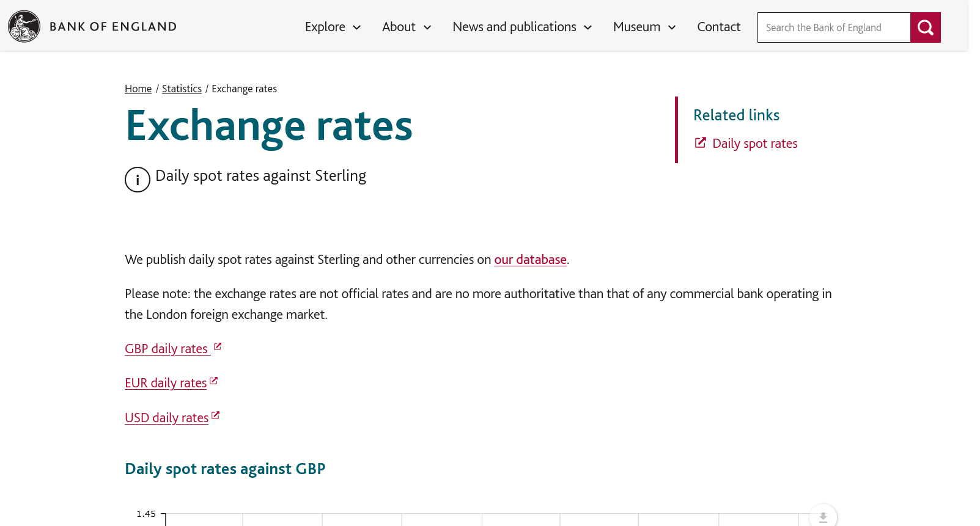The image size is (980, 526).
Task: Click external-link icon beside Related links' Daily spot rates
Action: pos(701,143)
